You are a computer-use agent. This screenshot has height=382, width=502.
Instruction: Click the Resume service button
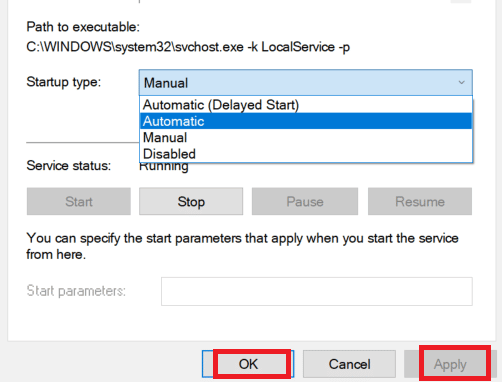point(420,201)
